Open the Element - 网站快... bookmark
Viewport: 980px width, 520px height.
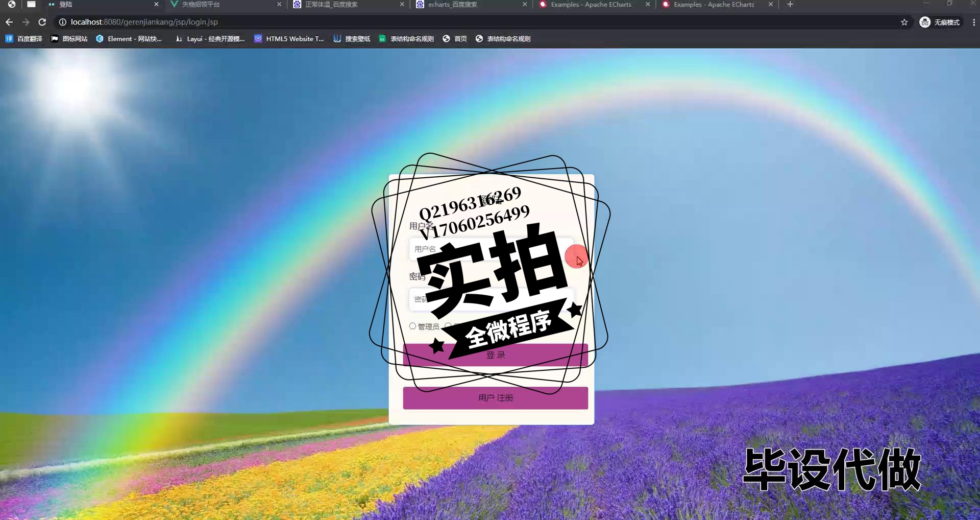(129, 39)
